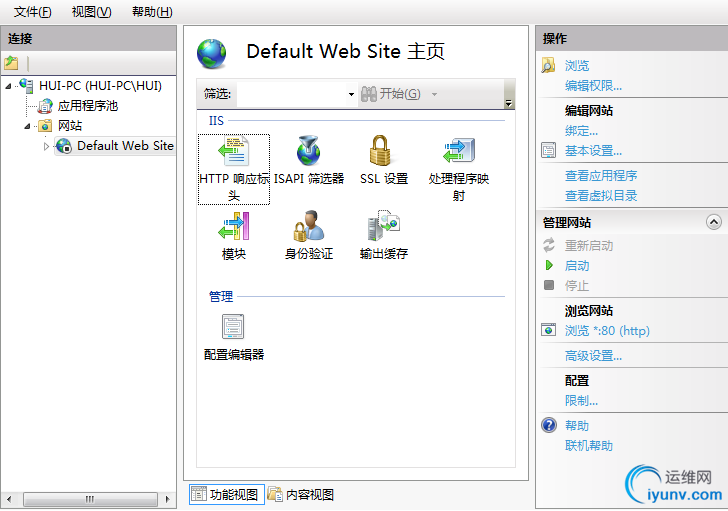This screenshot has height=511, width=728.
Task: Collapse the 网站 tree node
Action: coord(27,126)
